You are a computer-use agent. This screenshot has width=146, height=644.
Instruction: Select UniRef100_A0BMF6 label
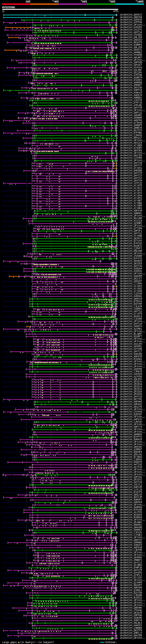[x=131, y=45]
